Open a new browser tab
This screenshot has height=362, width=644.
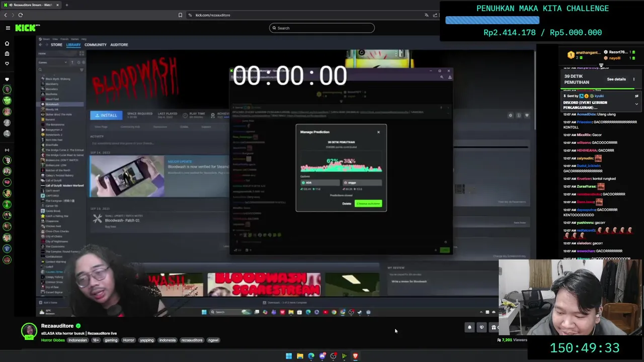tap(66, 5)
